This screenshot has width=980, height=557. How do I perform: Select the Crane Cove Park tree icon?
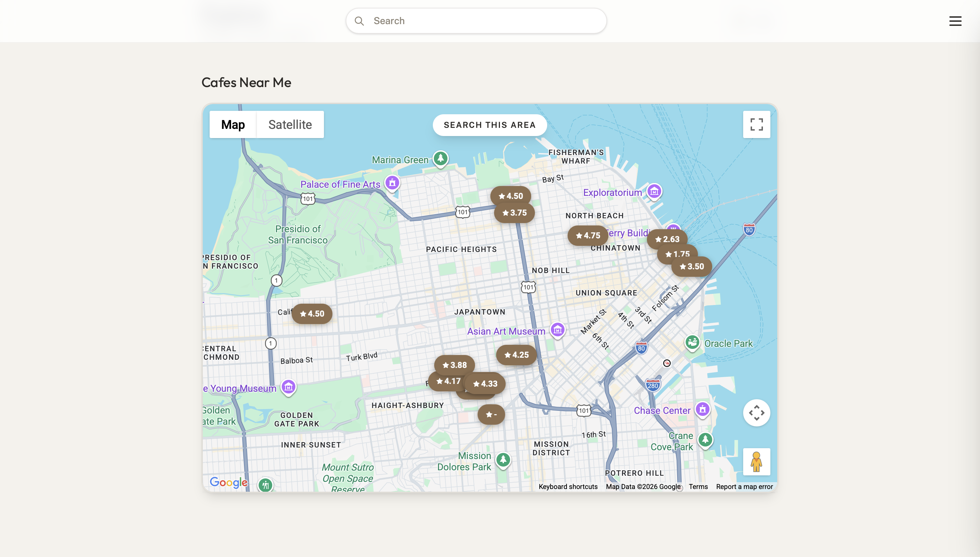click(705, 440)
